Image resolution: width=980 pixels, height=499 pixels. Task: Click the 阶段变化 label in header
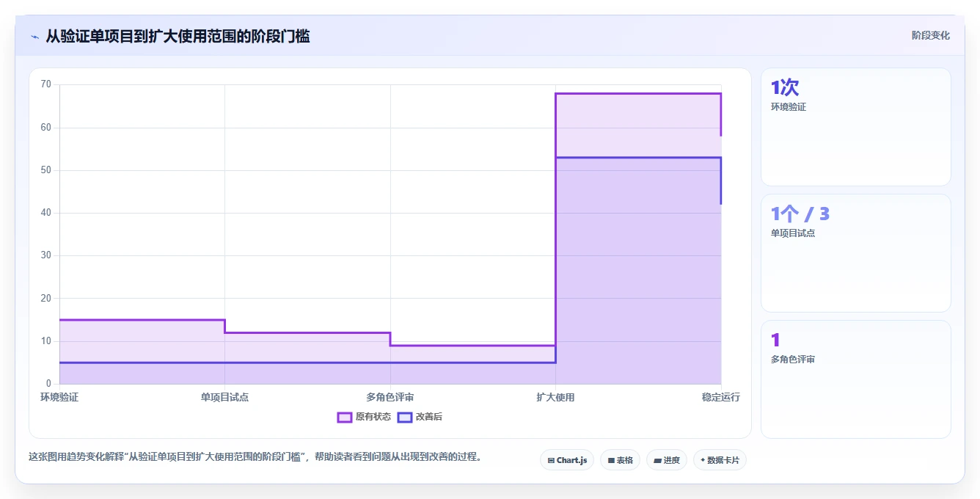click(930, 35)
